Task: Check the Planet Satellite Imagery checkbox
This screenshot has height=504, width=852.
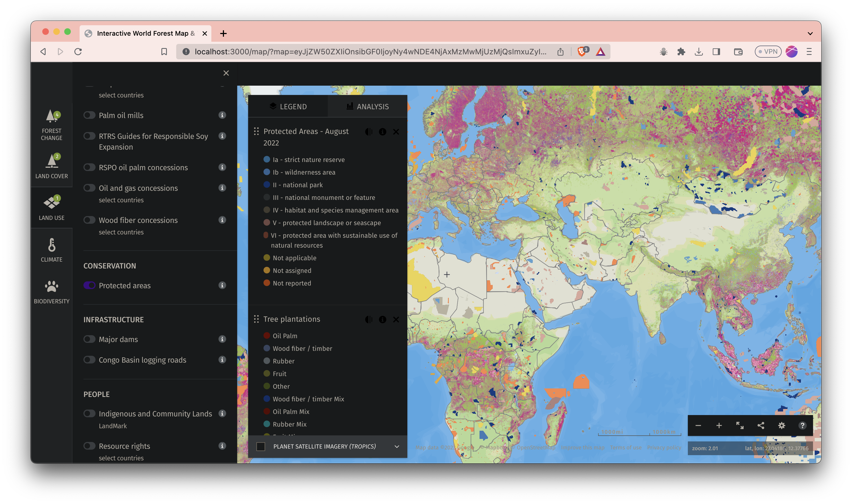Action: click(260, 446)
